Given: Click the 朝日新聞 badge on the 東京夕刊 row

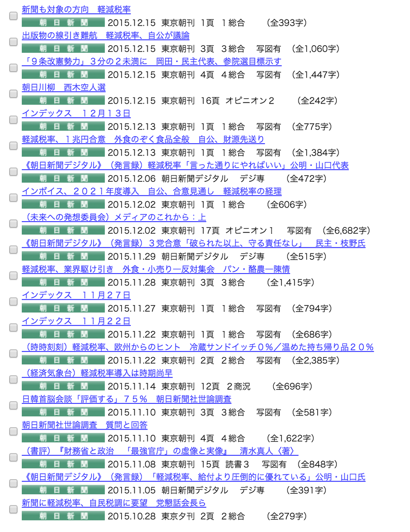Looking at the screenshot, I should [63, 516].
